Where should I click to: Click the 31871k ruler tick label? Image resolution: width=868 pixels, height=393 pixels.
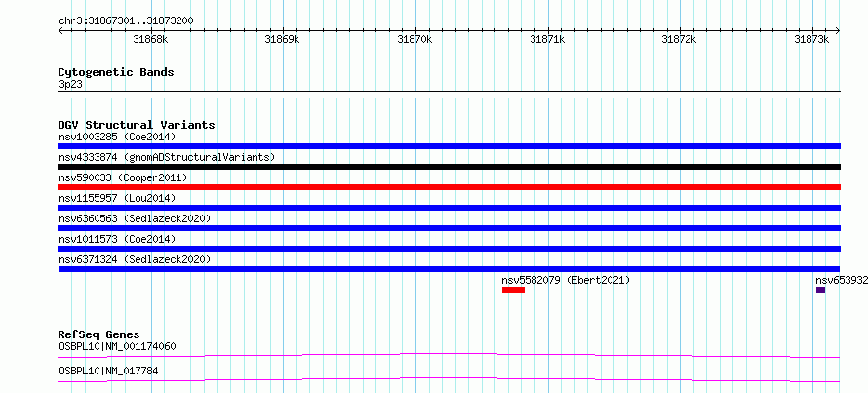click(x=547, y=39)
